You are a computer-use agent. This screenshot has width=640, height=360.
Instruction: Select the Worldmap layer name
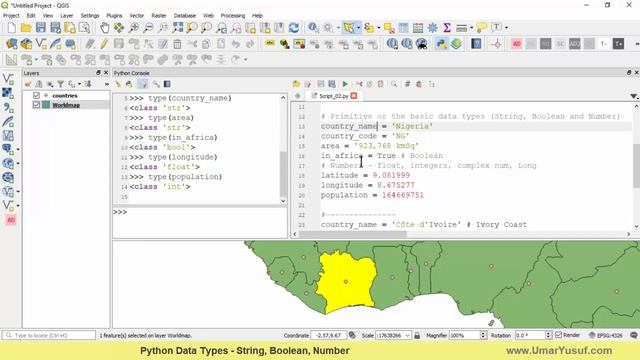pos(66,105)
